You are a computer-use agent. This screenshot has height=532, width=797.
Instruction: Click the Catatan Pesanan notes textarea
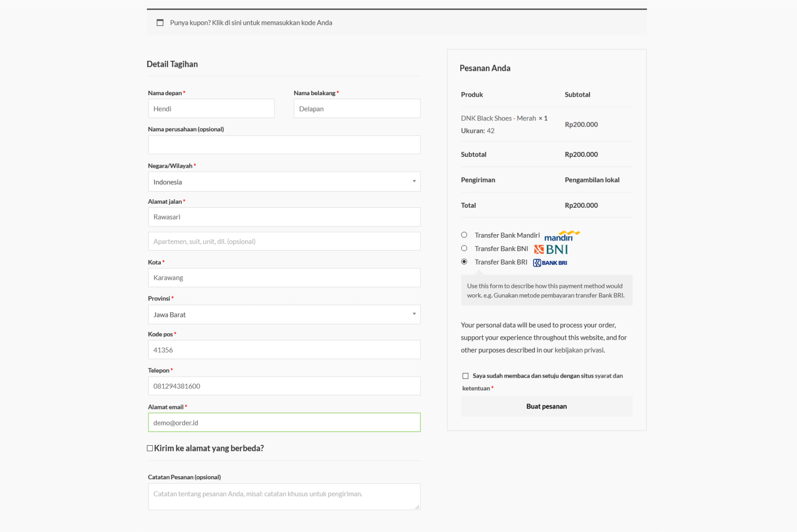(x=284, y=497)
